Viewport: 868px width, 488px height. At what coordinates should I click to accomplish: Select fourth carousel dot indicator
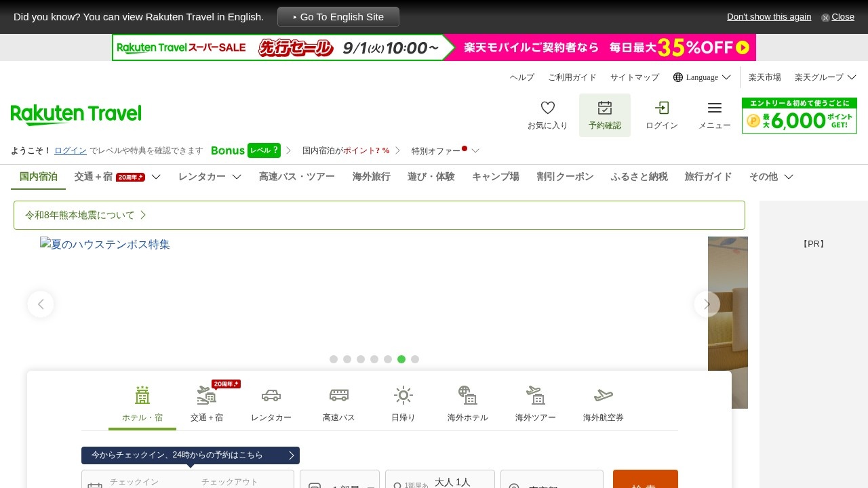coord(374,359)
